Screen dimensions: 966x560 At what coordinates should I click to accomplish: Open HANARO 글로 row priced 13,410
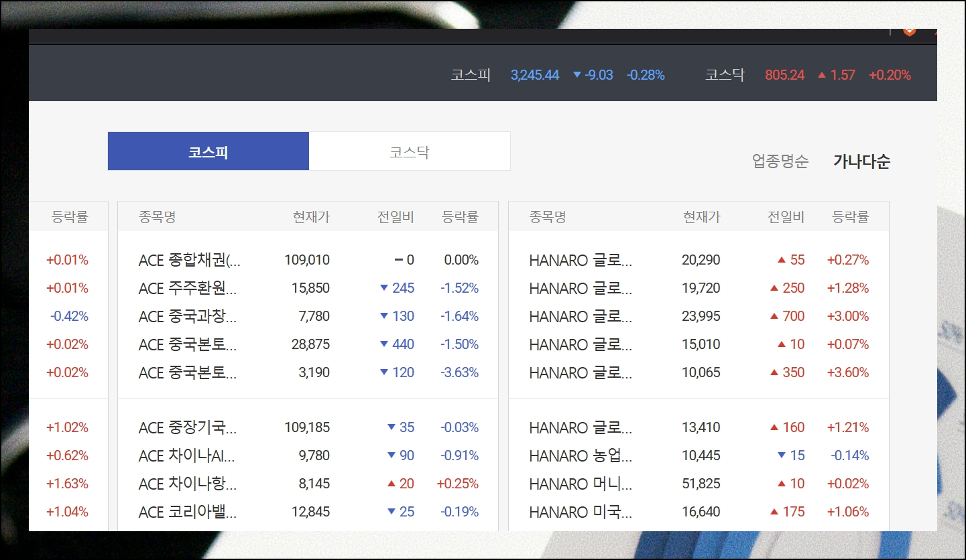(x=699, y=427)
